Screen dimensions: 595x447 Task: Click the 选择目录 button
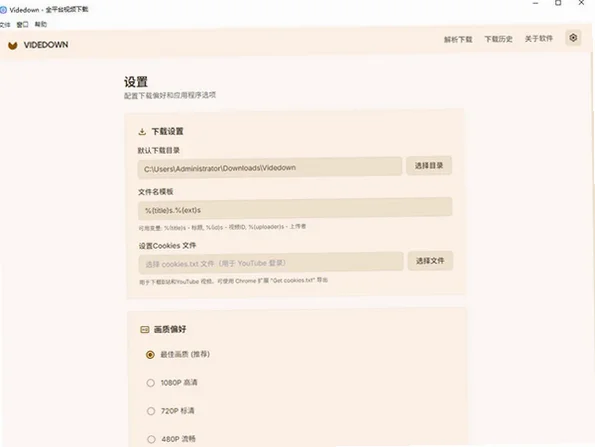(x=429, y=165)
